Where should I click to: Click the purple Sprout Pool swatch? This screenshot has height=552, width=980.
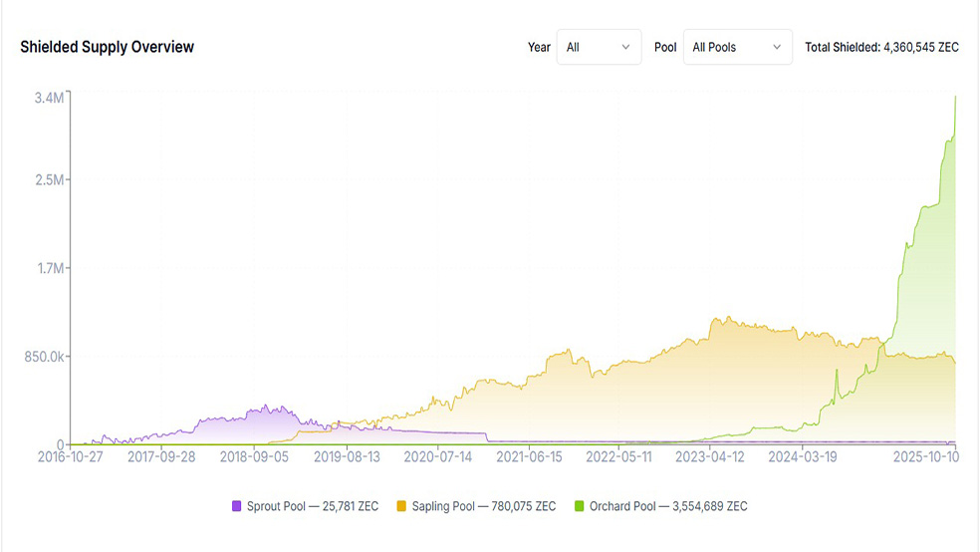[x=237, y=506]
